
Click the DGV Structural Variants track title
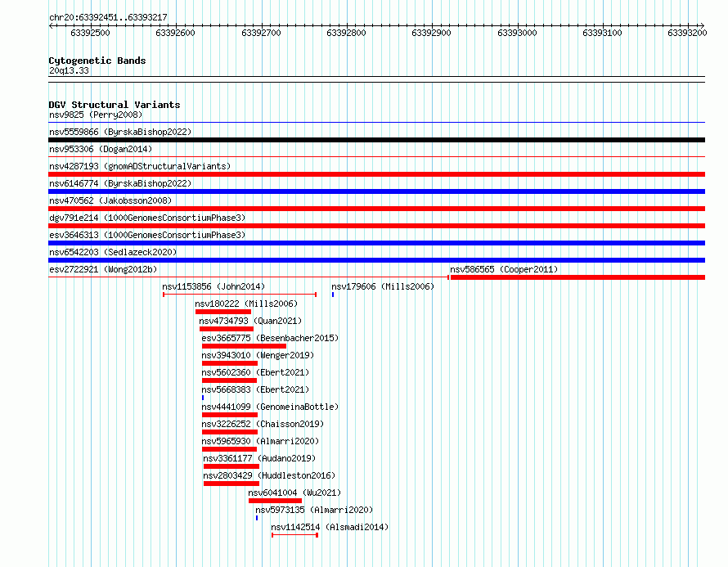pyautogui.click(x=115, y=105)
